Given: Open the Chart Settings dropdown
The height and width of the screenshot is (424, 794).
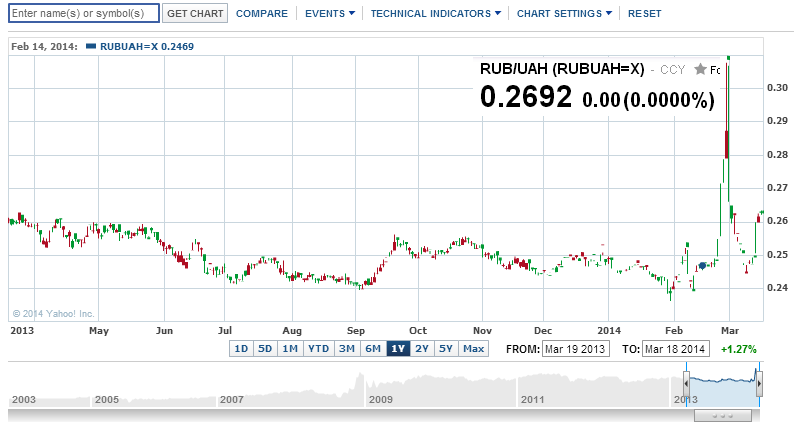Looking at the screenshot, I should pos(565,14).
